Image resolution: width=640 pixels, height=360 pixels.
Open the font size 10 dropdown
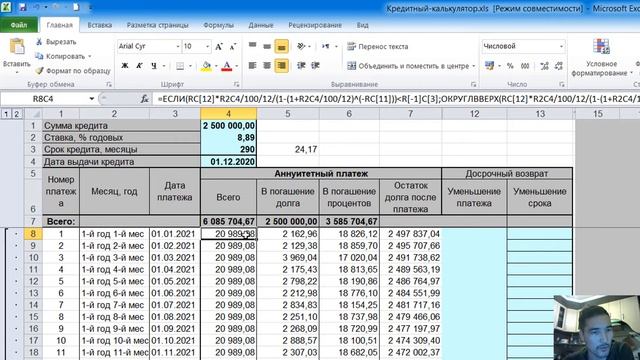(x=207, y=47)
